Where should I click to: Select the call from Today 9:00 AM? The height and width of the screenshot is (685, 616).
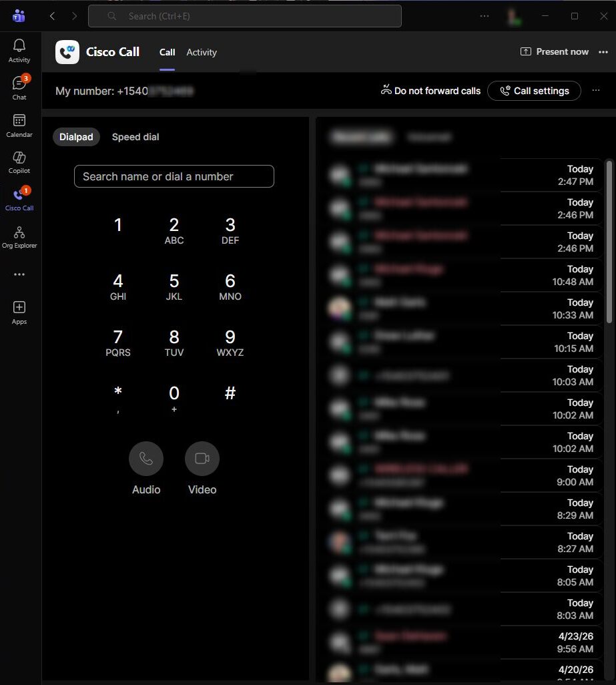(x=463, y=475)
